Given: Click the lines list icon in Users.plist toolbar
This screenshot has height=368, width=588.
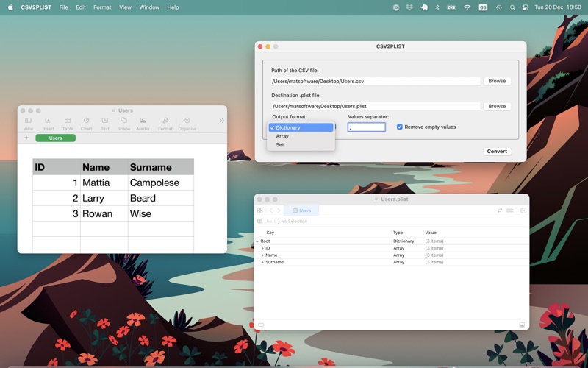Looking at the screenshot, I should pyautogui.click(x=510, y=210).
